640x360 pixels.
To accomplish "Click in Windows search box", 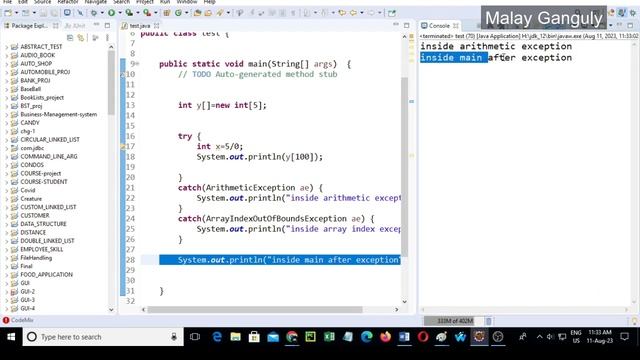I will point(102,337).
